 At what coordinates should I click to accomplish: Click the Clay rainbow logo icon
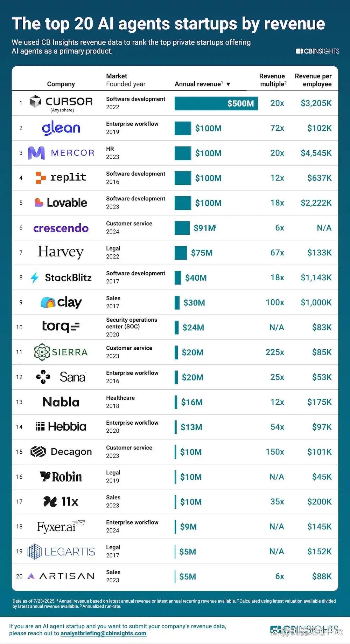(x=48, y=302)
